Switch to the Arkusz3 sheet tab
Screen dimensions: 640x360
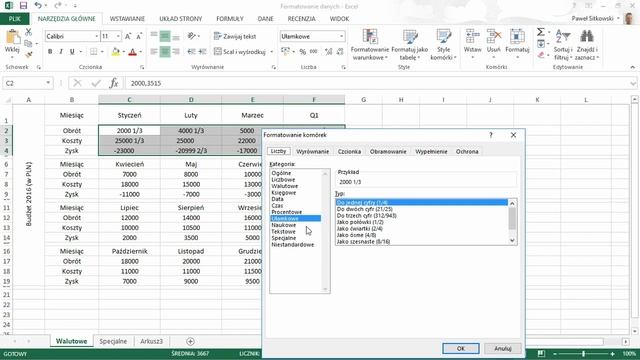pyautogui.click(x=151, y=341)
